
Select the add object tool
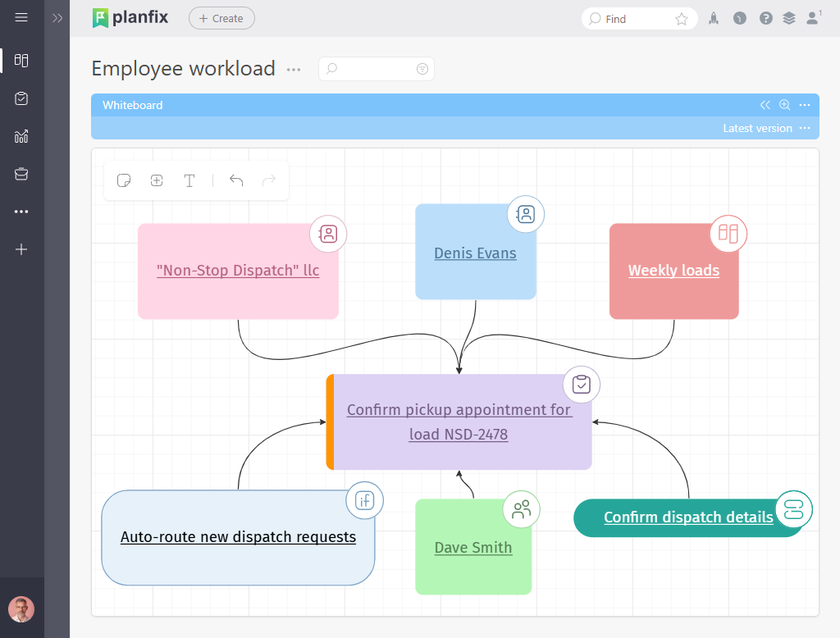click(157, 180)
